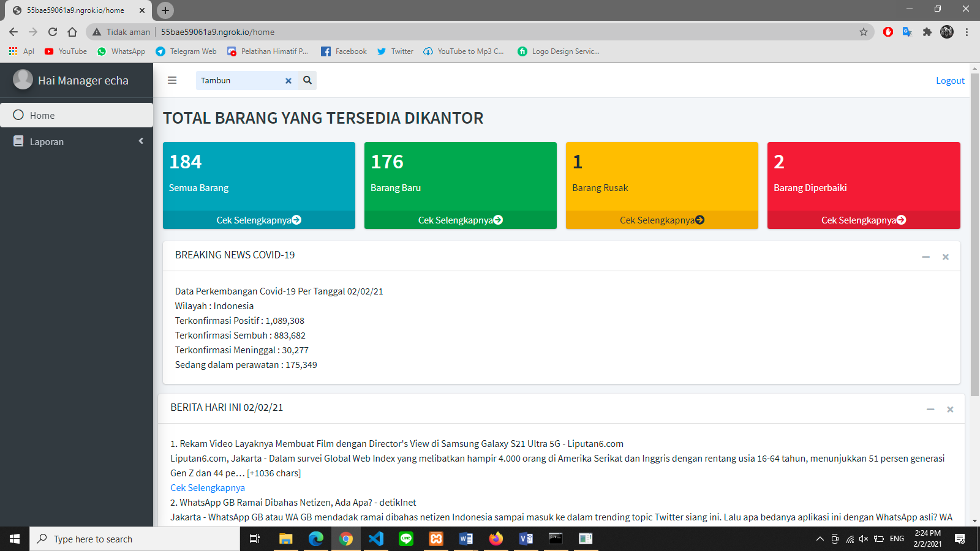Open Cek Selengkapnya link under first news

click(x=208, y=488)
